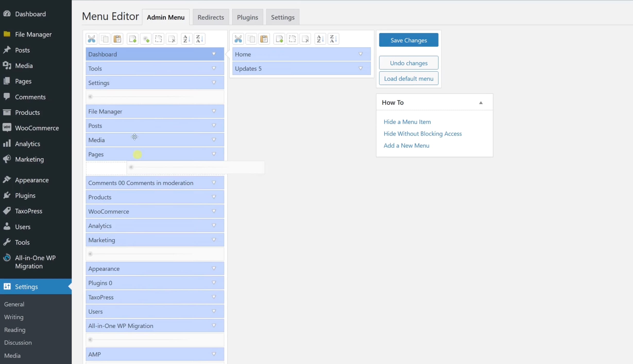Sort submenu items descending Z-A
The height and width of the screenshot is (364, 633).
click(333, 39)
